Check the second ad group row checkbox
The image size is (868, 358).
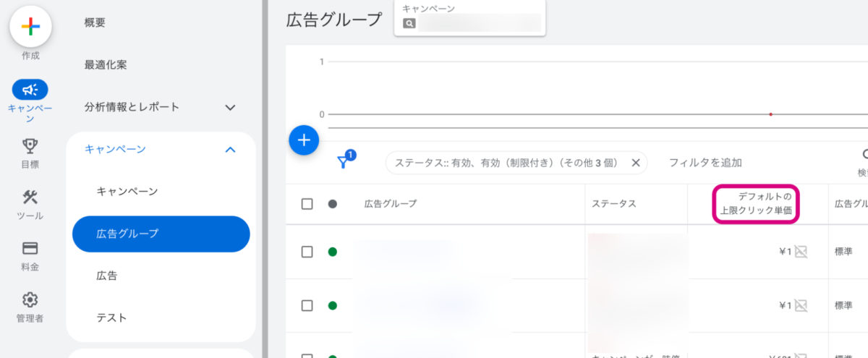(x=307, y=305)
